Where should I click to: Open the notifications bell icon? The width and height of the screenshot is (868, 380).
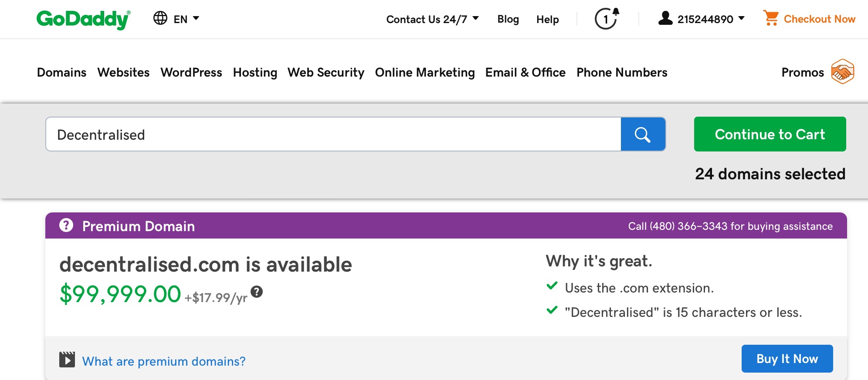[x=607, y=19]
